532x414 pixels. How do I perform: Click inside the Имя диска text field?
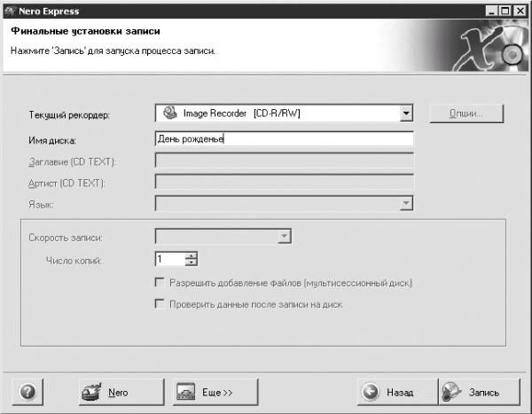[284, 139]
